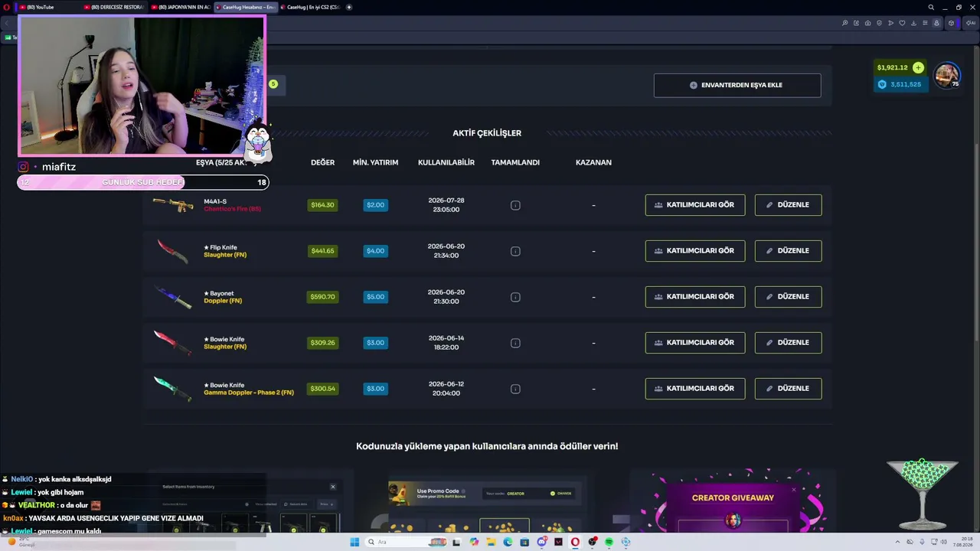Open info icon for Flip Knife giveaway

pyautogui.click(x=515, y=251)
